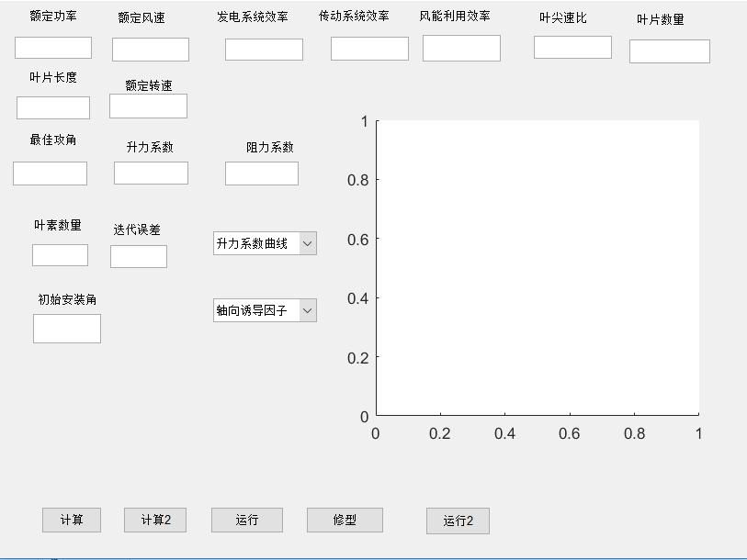Click the 运行2 button

click(x=458, y=521)
